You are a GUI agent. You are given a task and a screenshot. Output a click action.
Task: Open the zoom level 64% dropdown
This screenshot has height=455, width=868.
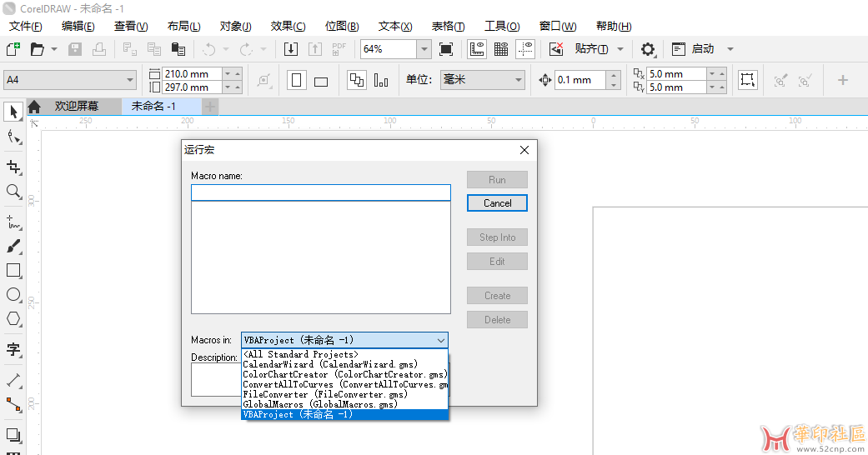[424, 49]
